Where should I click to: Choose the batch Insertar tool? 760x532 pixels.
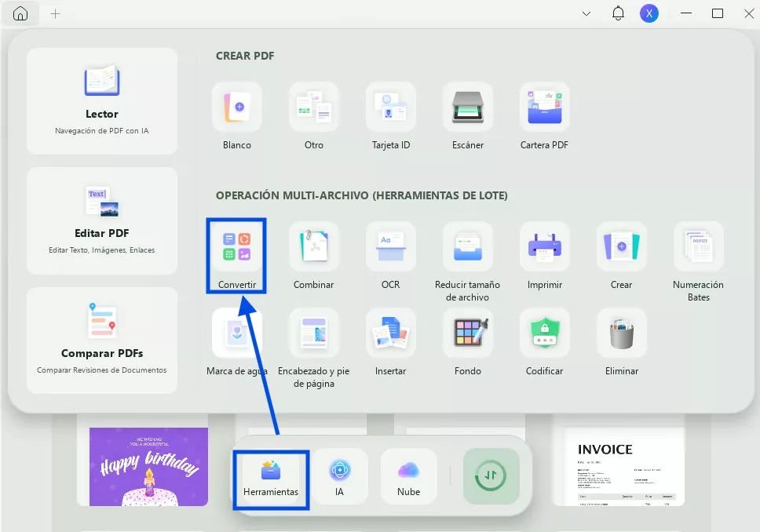[391, 342]
